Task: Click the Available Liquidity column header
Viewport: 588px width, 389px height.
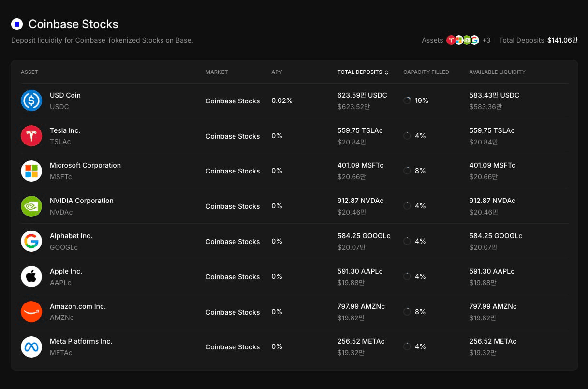Action: [497, 72]
